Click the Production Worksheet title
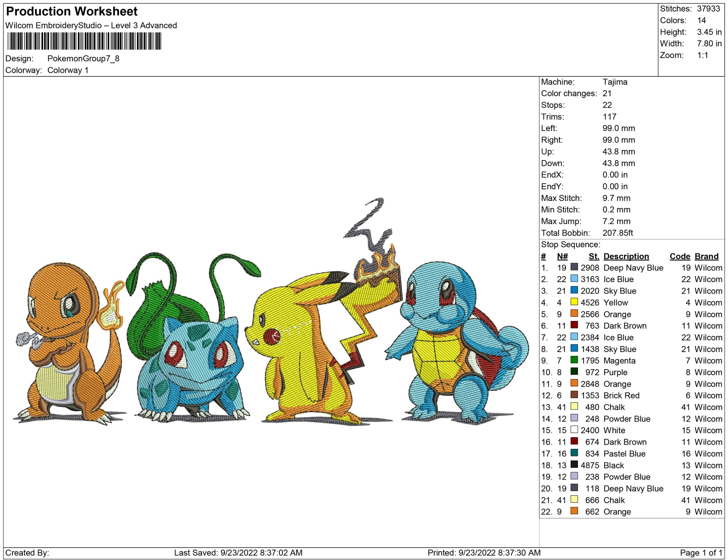Viewport: 728px width, 560px height. (72, 12)
